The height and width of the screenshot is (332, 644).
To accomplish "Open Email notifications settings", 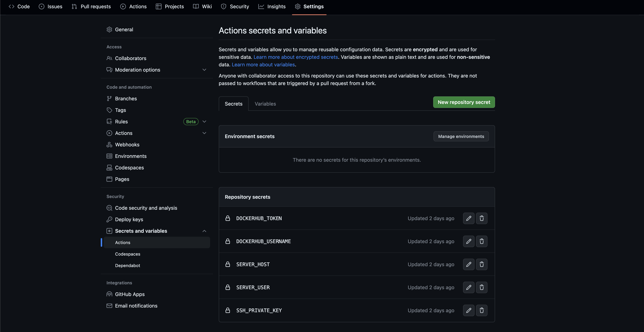I will (x=136, y=306).
